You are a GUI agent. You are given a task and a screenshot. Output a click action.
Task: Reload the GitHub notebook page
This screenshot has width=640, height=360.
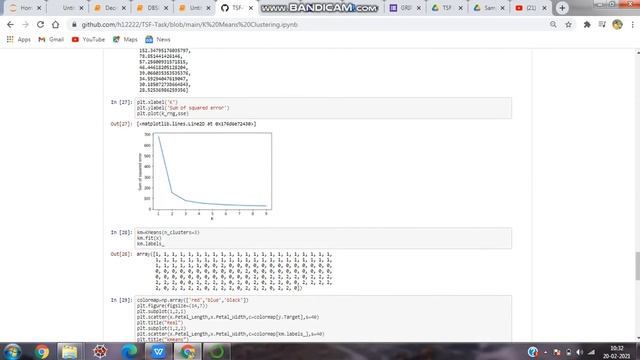point(40,24)
